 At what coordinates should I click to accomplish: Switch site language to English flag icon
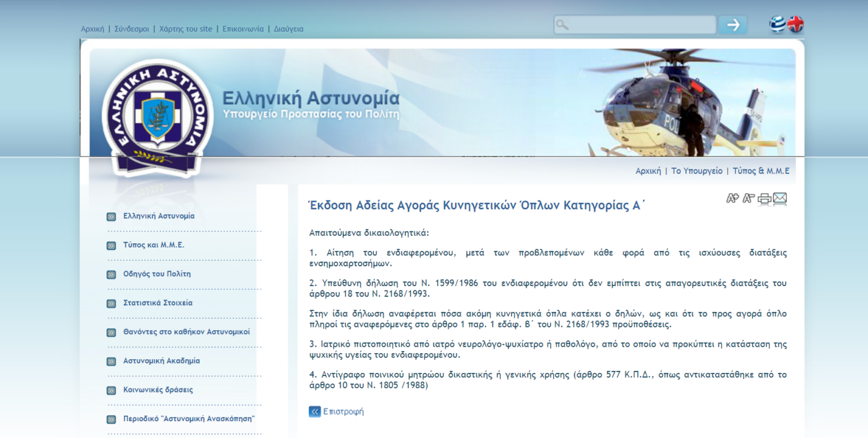coord(795,25)
